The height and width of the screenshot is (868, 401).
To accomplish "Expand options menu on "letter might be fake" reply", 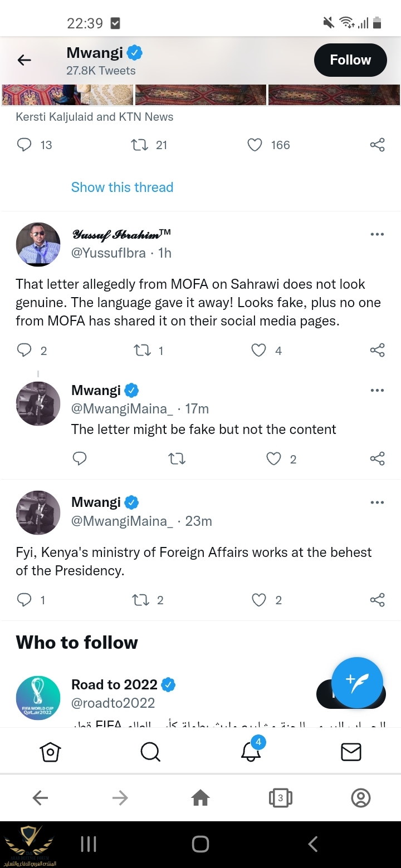I will coord(377,391).
